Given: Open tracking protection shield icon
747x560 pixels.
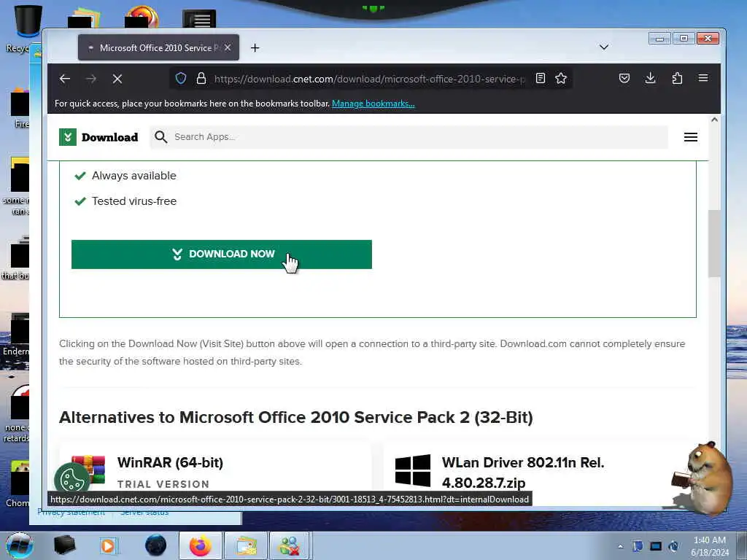Looking at the screenshot, I should click(x=181, y=78).
